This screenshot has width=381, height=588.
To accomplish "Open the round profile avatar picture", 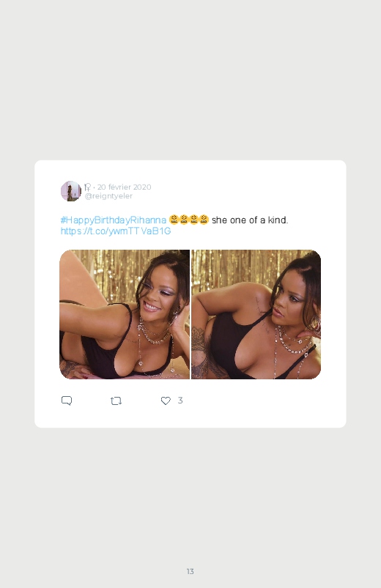I will (71, 191).
